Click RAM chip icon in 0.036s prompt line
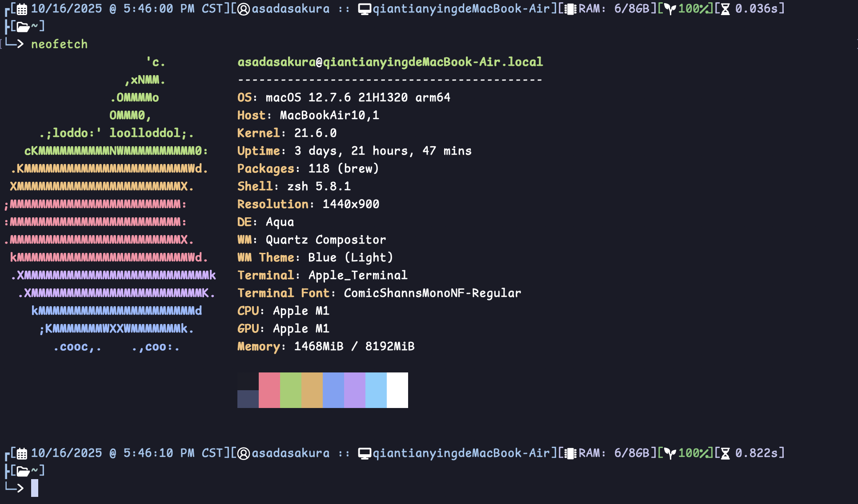The height and width of the screenshot is (504, 858). click(x=570, y=9)
